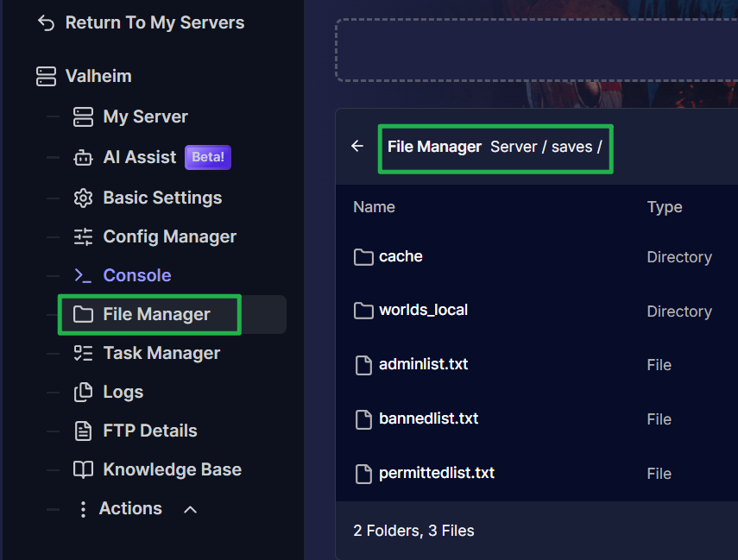Click the FTP Details document icon
The height and width of the screenshot is (560, 738).
click(84, 431)
